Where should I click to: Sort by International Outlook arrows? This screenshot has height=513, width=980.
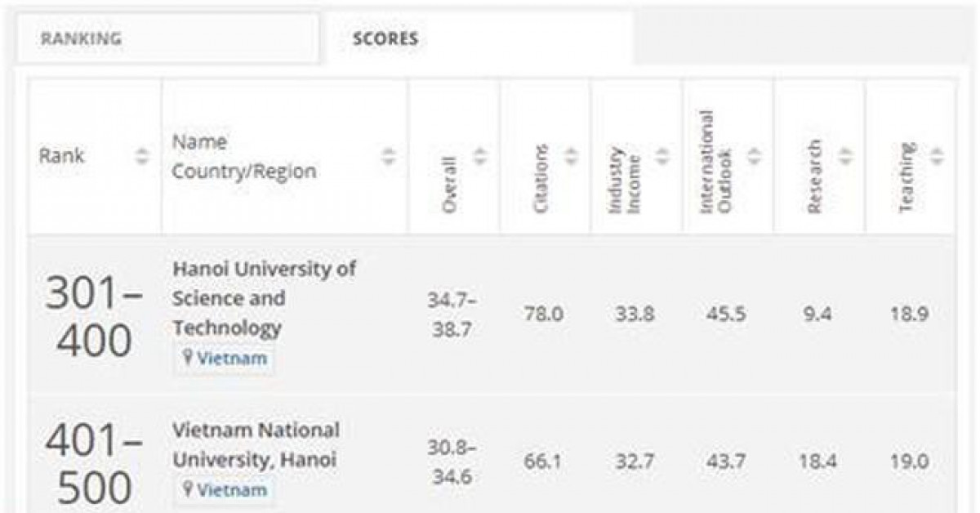[753, 156]
